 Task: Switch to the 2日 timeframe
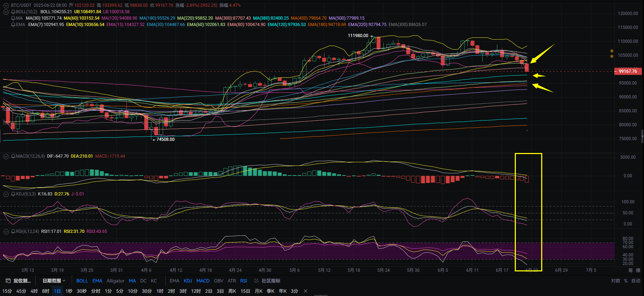(209, 291)
